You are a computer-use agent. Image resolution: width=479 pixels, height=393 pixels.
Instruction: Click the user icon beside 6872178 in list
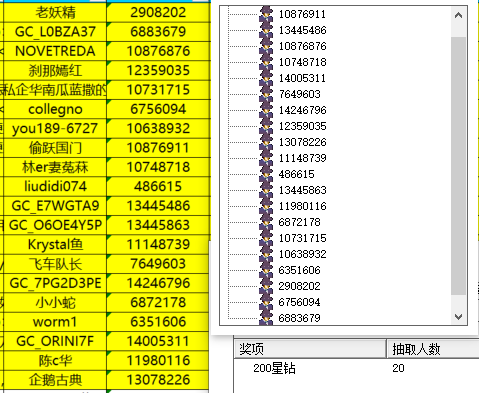point(266,222)
